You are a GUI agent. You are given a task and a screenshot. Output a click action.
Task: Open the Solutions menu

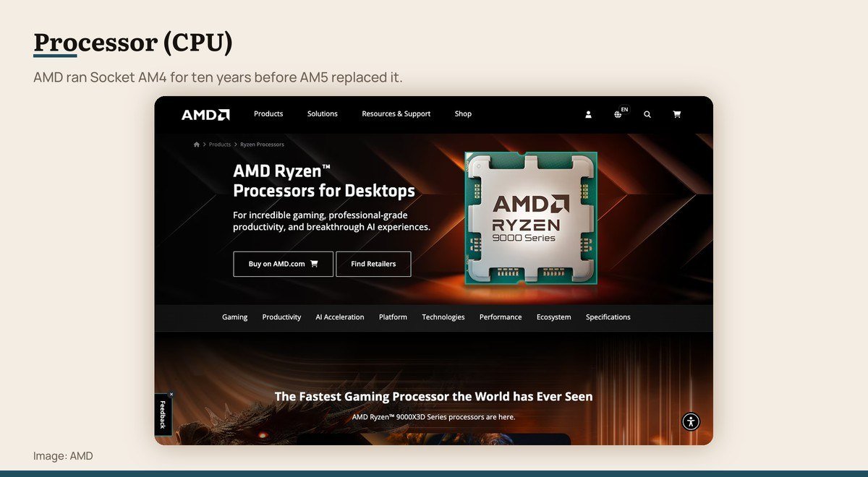[323, 114]
